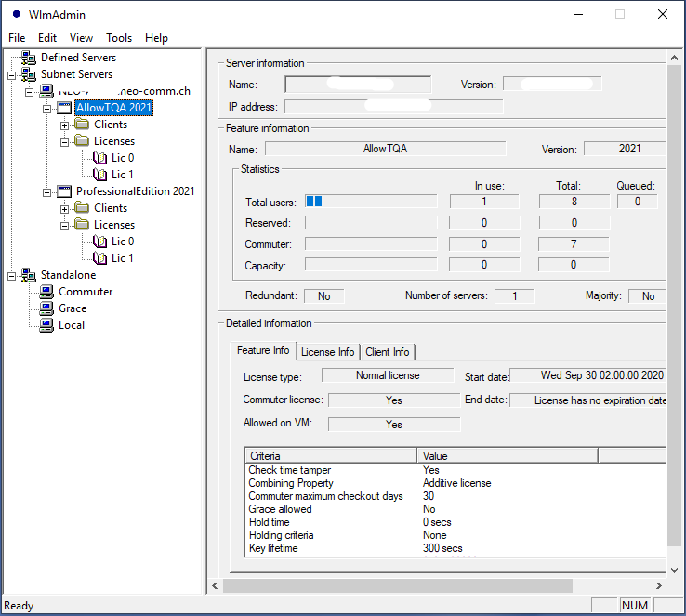Click the Clients folder icon under AllowTQA 2021
686x616 pixels.
(x=82, y=125)
